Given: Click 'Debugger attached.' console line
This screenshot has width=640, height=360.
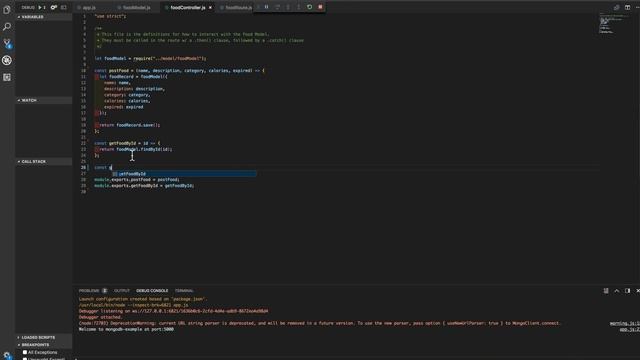Looking at the screenshot, I should click(x=100, y=317).
